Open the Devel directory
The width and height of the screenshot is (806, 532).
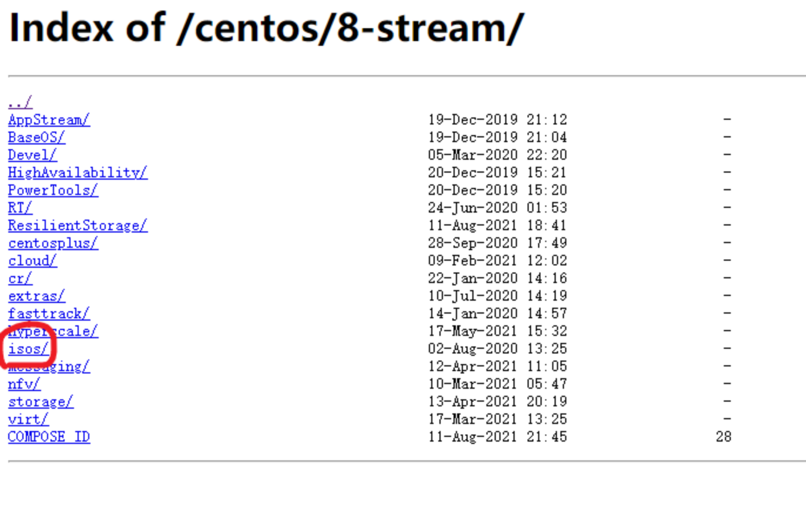(32, 155)
